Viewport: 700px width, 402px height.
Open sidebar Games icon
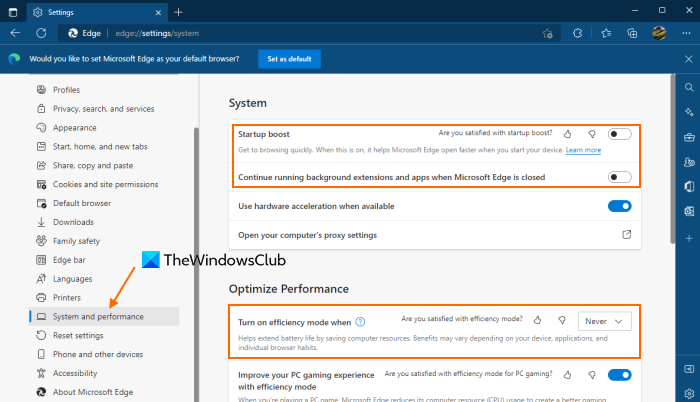(689, 162)
